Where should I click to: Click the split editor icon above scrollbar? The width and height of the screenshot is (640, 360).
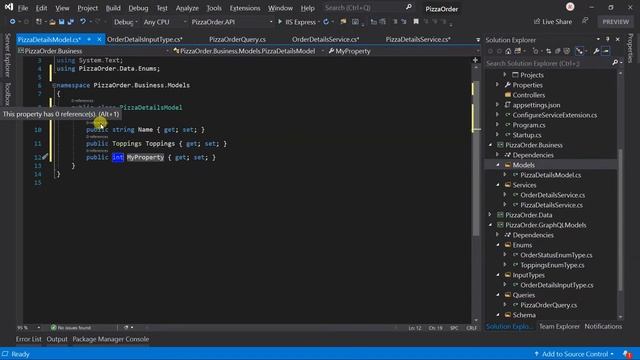click(x=476, y=60)
